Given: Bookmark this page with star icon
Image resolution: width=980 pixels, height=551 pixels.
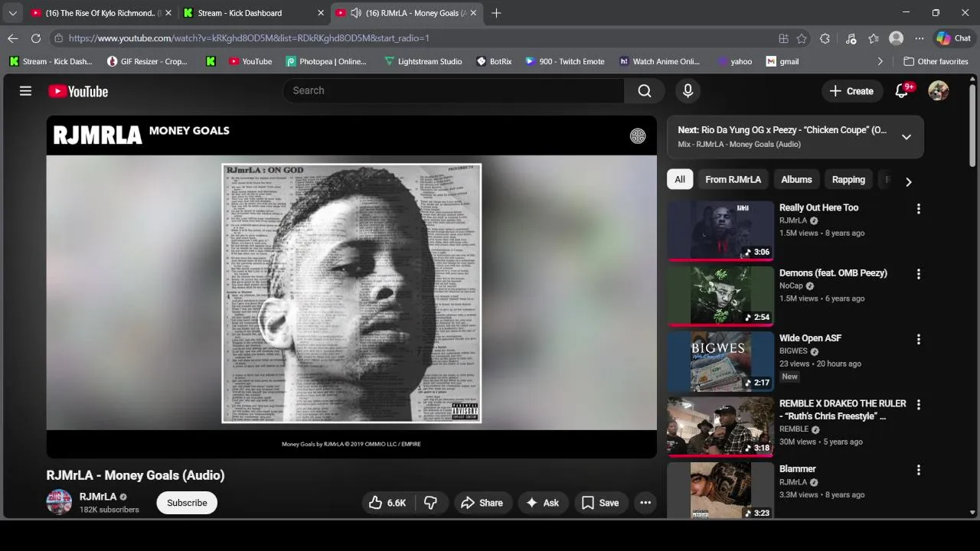Looking at the screenshot, I should click(802, 38).
